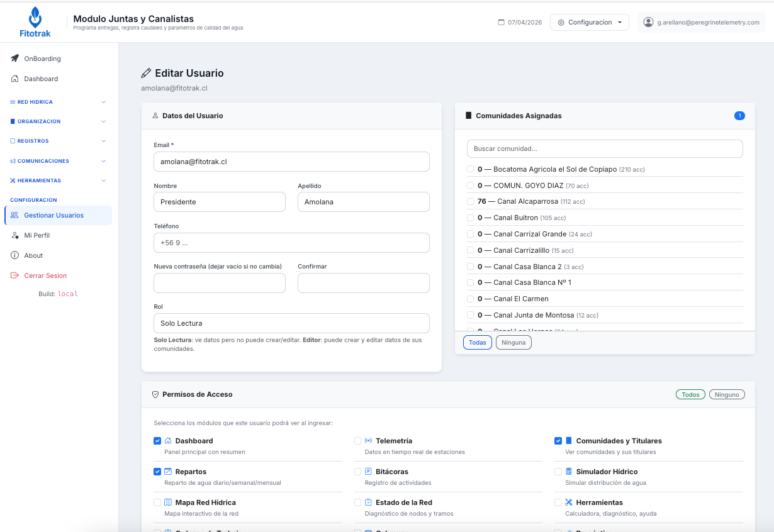
Task: Enable the Telemetría permission checkbox
Action: tap(357, 441)
